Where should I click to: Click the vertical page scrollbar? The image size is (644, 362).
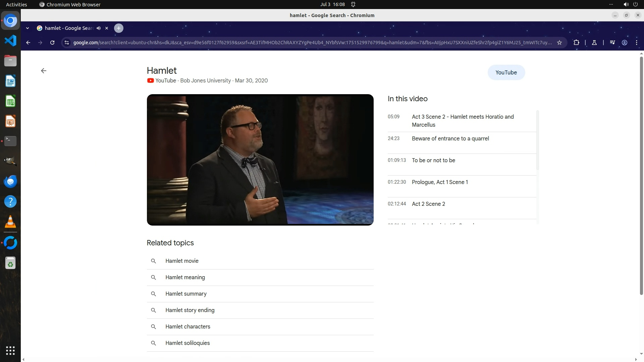(641, 174)
